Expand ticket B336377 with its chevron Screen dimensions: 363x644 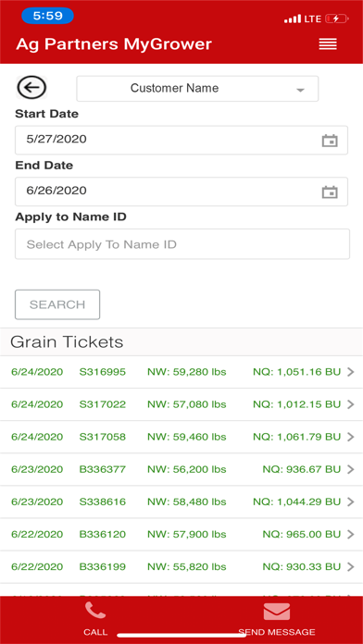click(x=351, y=469)
